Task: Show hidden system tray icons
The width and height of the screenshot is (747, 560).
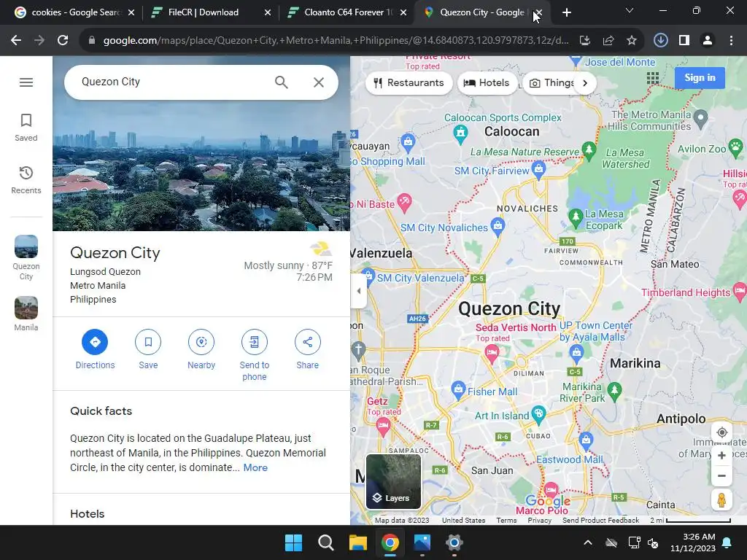Action: [588, 542]
